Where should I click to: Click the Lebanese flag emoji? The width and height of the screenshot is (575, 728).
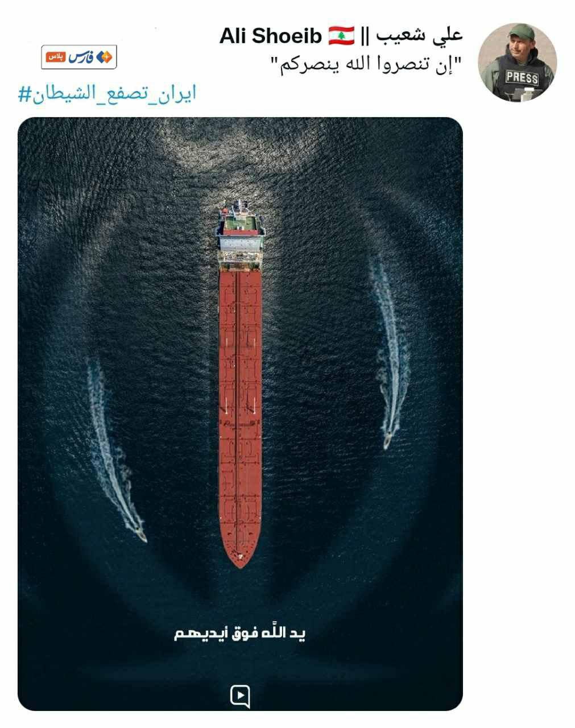click(341, 35)
